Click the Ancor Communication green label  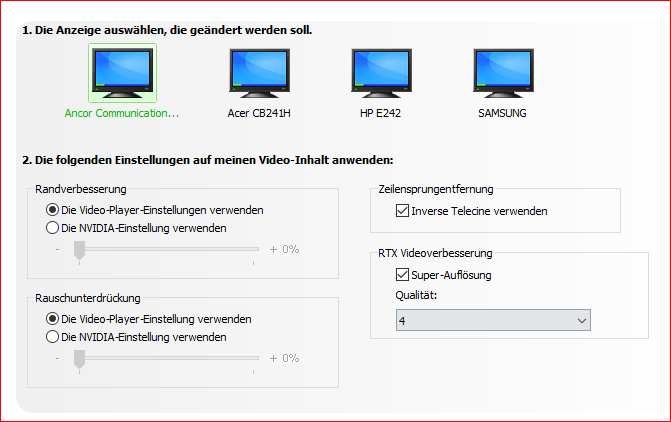[122, 113]
